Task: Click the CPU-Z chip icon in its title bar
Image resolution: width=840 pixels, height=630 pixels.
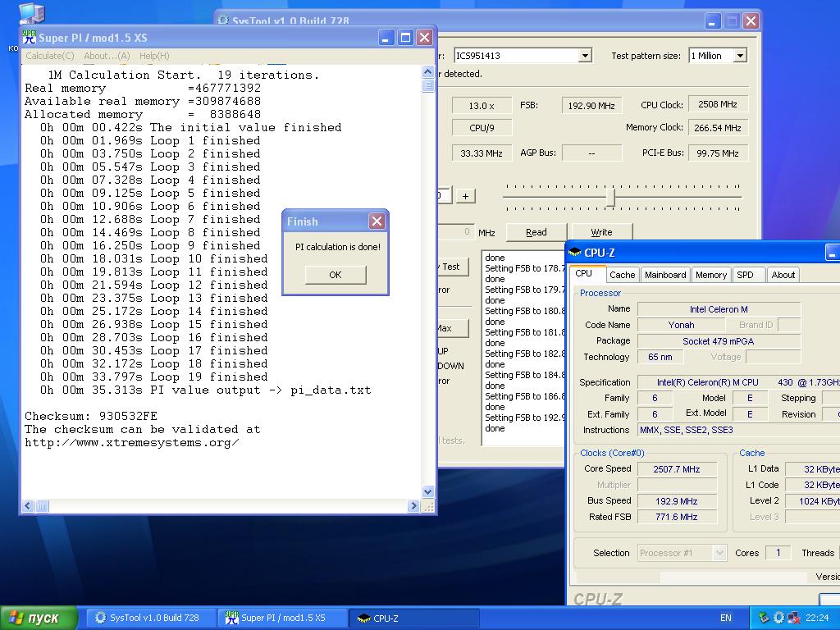Action: click(575, 253)
